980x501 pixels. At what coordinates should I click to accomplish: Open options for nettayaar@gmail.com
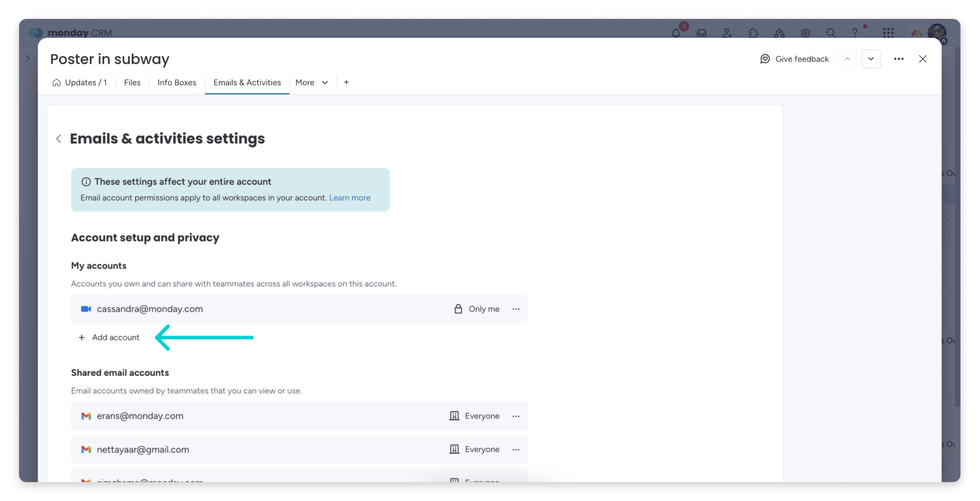pyautogui.click(x=516, y=449)
